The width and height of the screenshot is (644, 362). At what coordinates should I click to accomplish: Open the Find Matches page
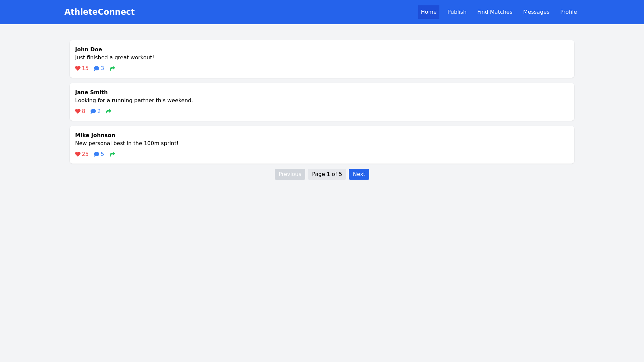tap(495, 12)
